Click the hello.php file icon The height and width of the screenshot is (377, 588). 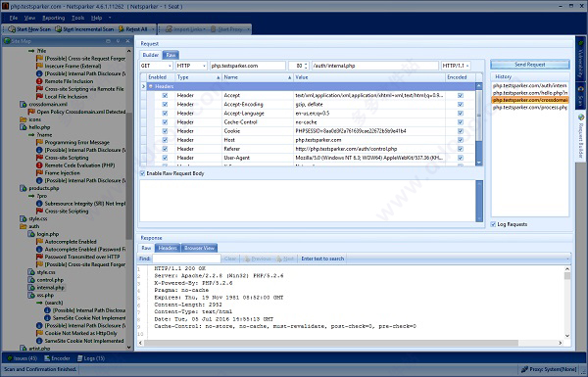[x=24, y=127]
